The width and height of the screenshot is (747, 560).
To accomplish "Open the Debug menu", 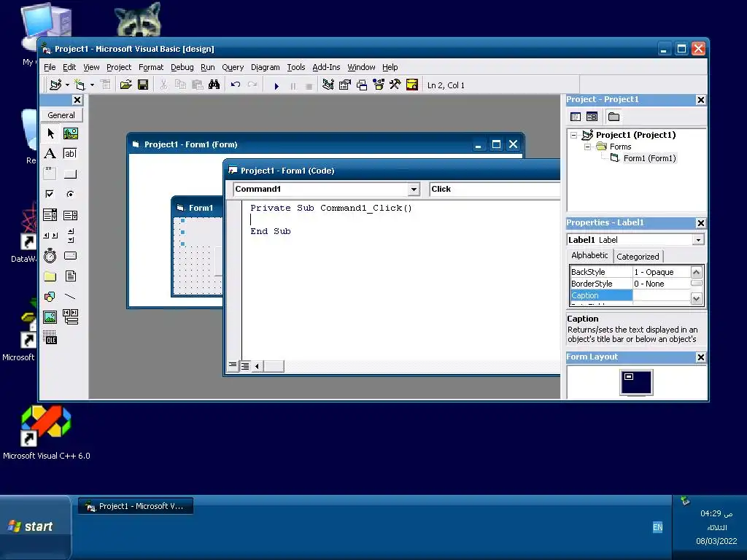I will [182, 67].
